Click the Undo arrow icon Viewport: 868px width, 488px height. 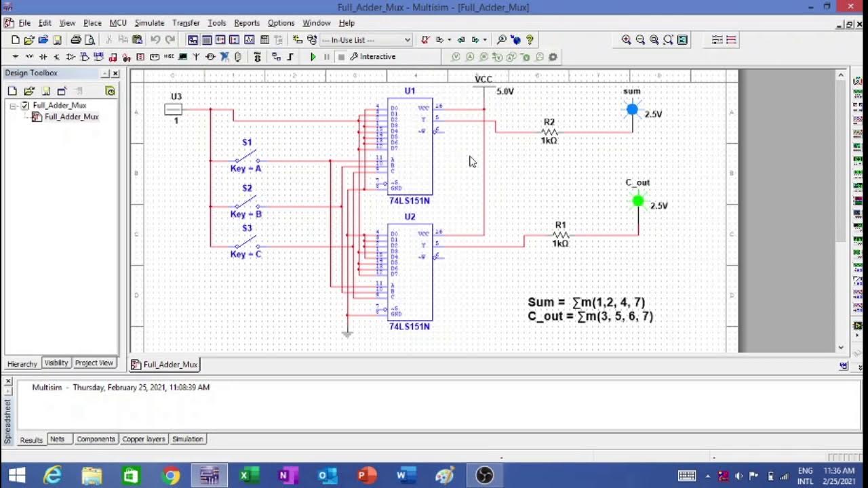pyautogui.click(x=155, y=40)
